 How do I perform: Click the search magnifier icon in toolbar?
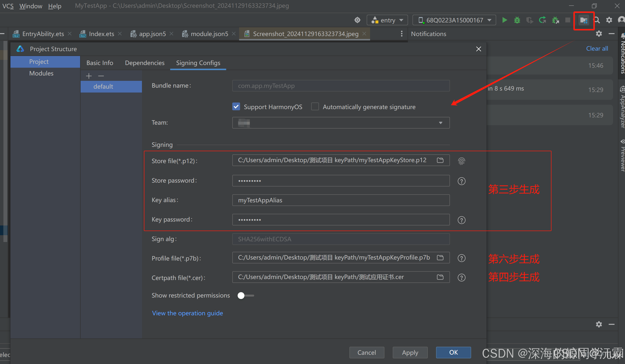(x=597, y=20)
